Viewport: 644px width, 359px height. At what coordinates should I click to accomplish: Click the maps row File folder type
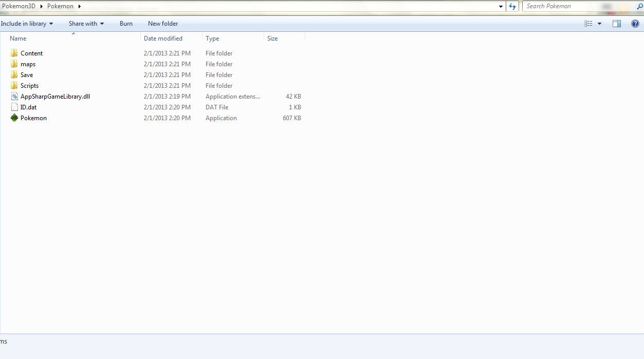(219, 64)
